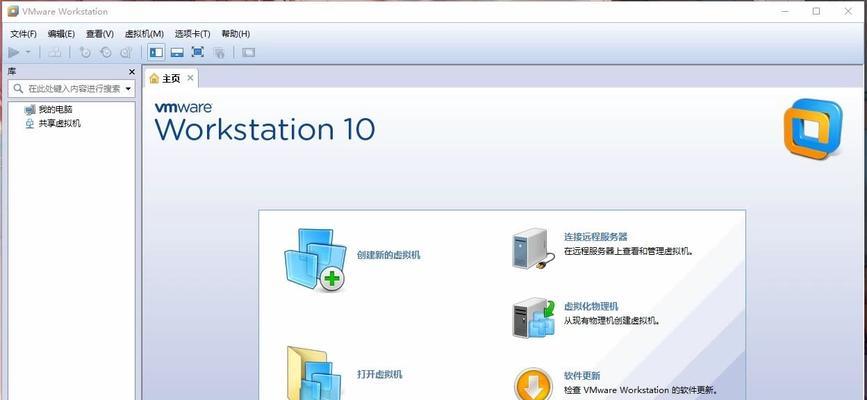Click the 打开虚拟机 link text

tap(379, 375)
